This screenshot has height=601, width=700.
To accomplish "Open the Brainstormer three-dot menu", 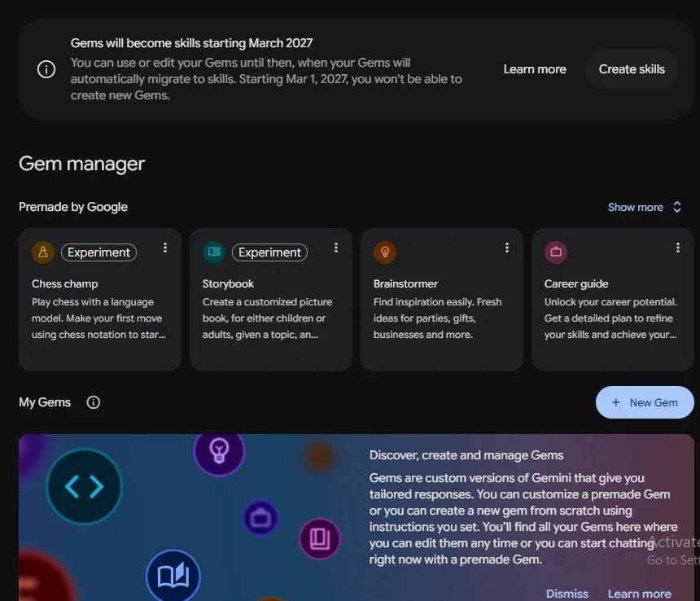I will click(507, 248).
